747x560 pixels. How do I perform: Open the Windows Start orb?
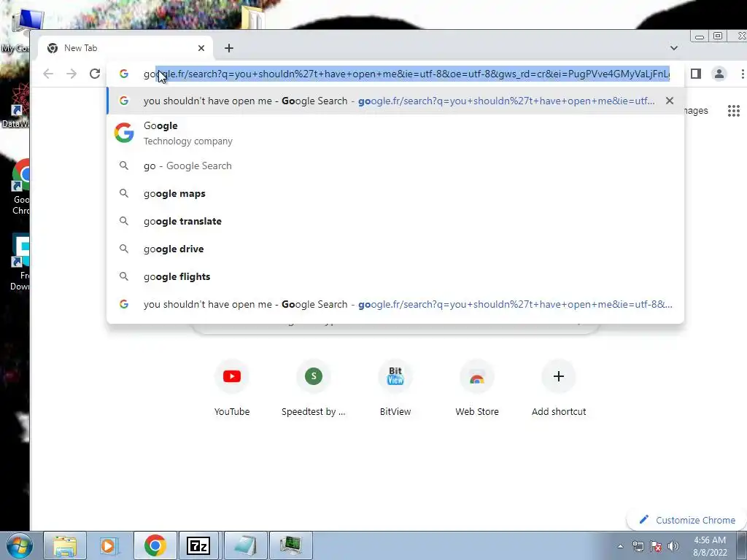point(19,545)
